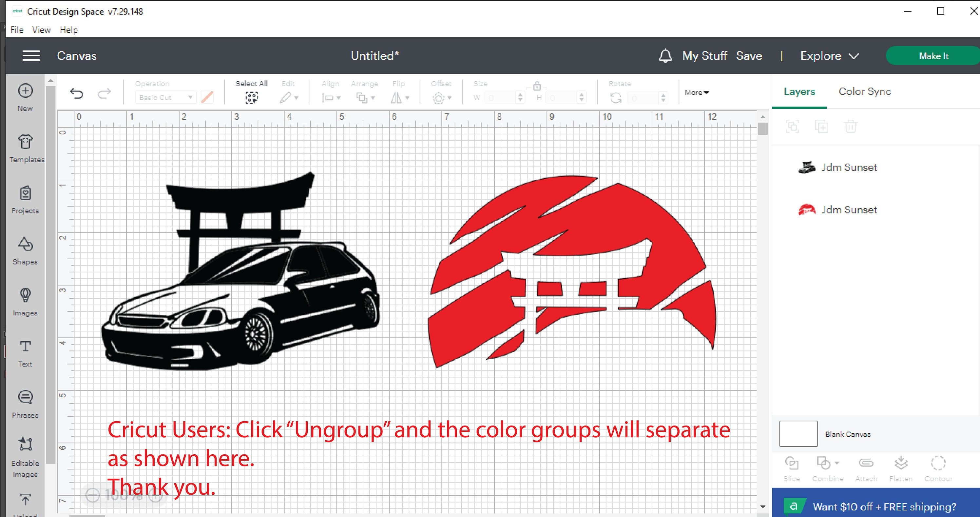Click the Height size input field

click(x=562, y=98)
